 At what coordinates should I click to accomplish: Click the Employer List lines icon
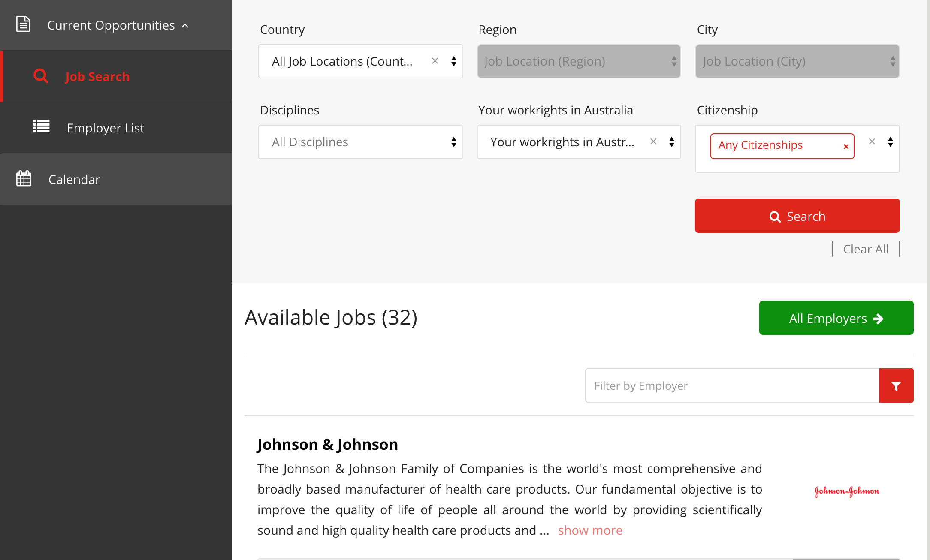point(42,126)
